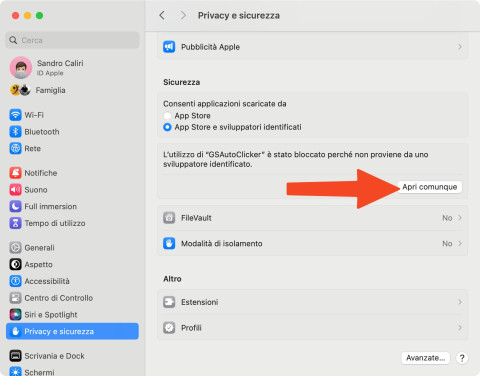Click the Estensioni icon
This screenshot has height=376, width=480.
[169, 302]
